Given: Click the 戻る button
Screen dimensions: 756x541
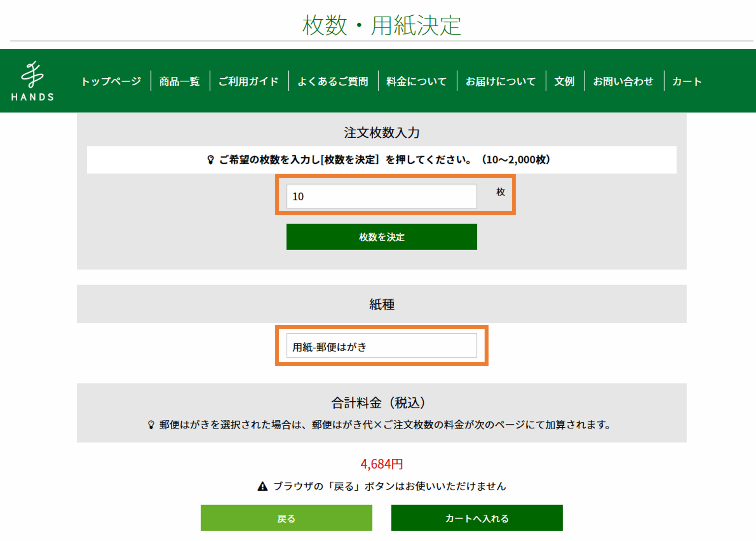Looking at the screenshot, I should [x=286, y=518].
